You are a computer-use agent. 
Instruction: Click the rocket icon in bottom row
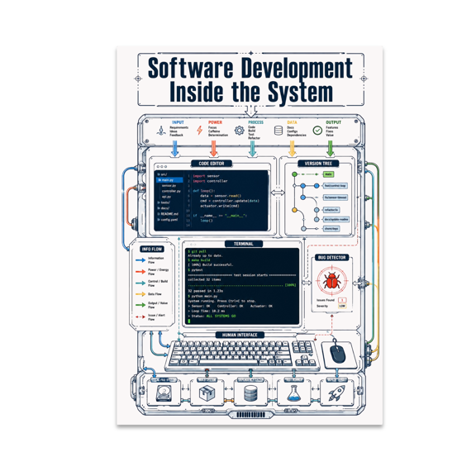(336, 393)
